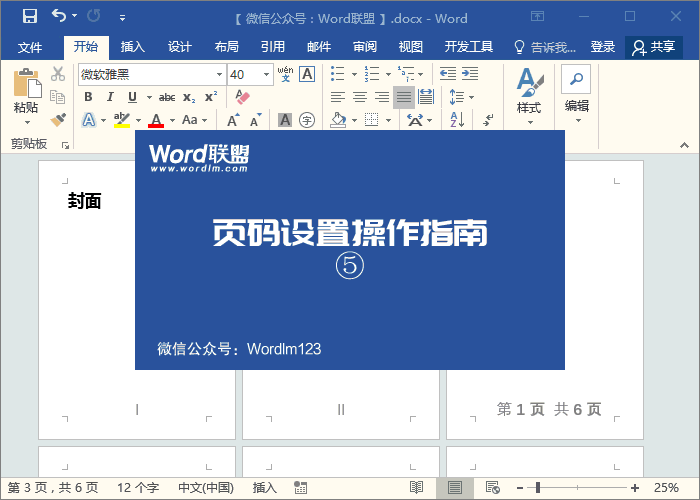Open the 微软雅黑 font name dropdown
The height and width of the screenshot is (500, 700).
click(x=219, y=75)
